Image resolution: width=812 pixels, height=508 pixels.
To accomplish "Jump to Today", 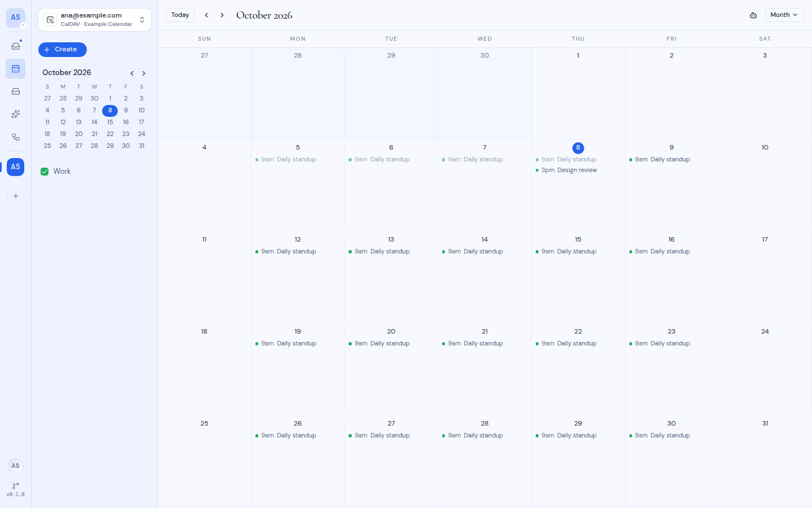I will pyautogui.click(x=180, y=15).
